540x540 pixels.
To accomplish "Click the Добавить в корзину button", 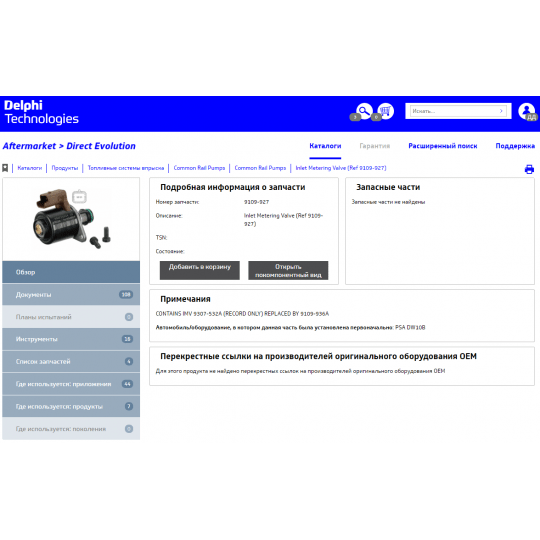I will [x=200, y=270].
